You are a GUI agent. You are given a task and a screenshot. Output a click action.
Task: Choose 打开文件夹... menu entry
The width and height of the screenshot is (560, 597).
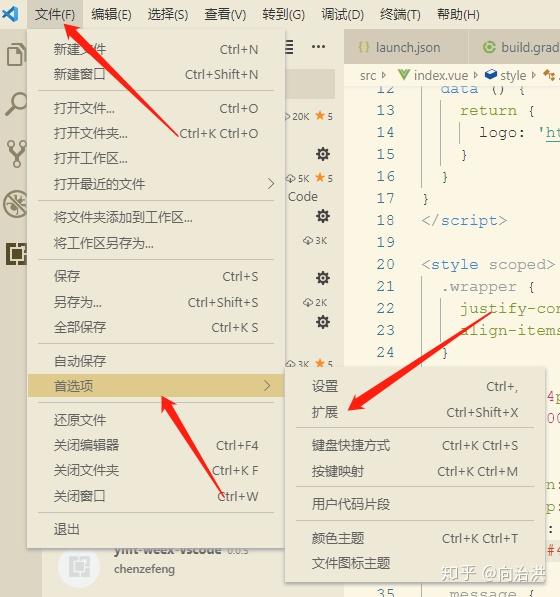click(156, 133)
